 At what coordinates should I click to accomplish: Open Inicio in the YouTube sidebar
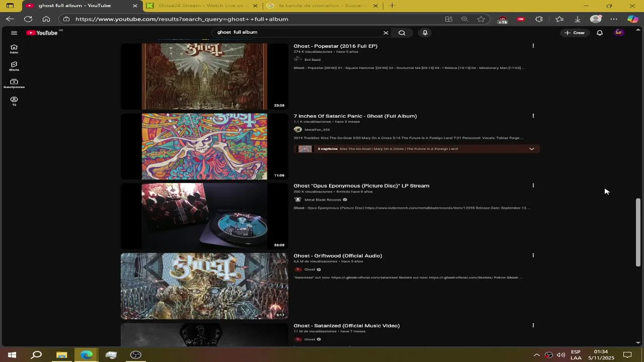click(14, 49)
